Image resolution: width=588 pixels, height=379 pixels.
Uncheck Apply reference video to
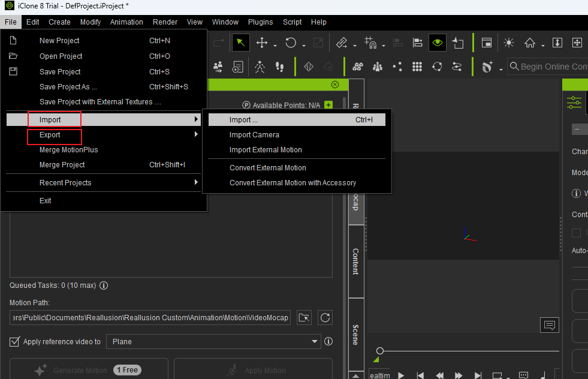pos(14,342)
